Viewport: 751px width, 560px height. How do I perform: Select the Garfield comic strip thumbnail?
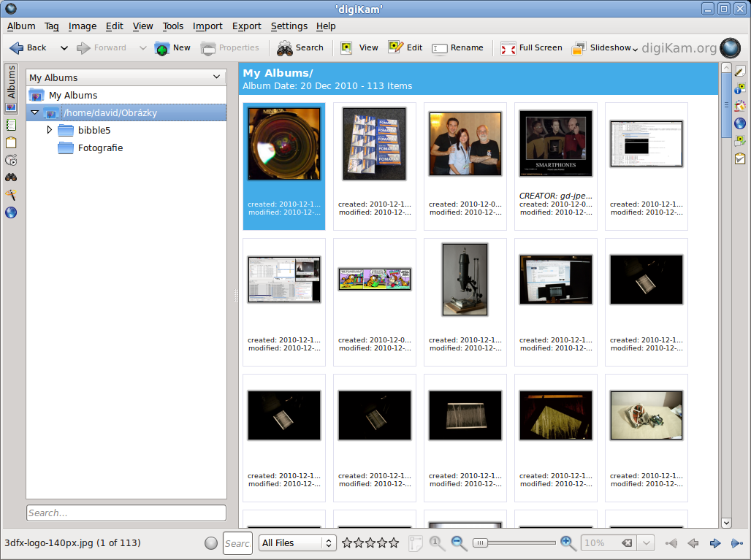click(375, 280)
